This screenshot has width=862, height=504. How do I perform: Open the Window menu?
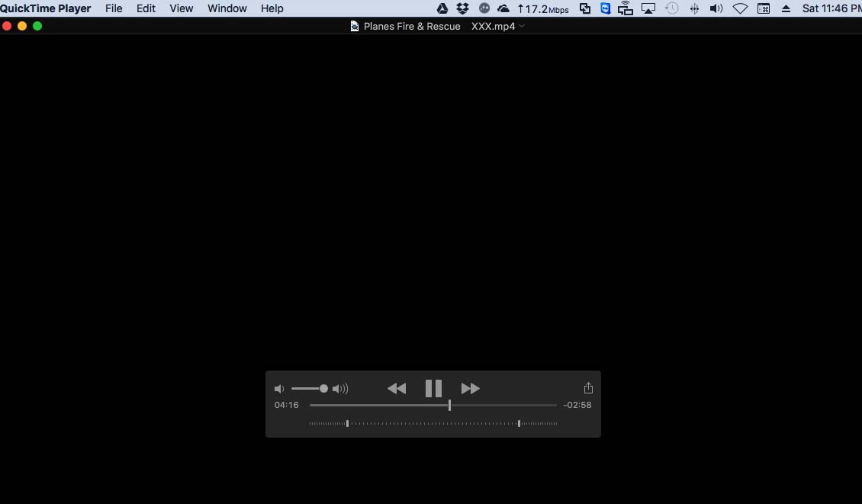point(227,8)
